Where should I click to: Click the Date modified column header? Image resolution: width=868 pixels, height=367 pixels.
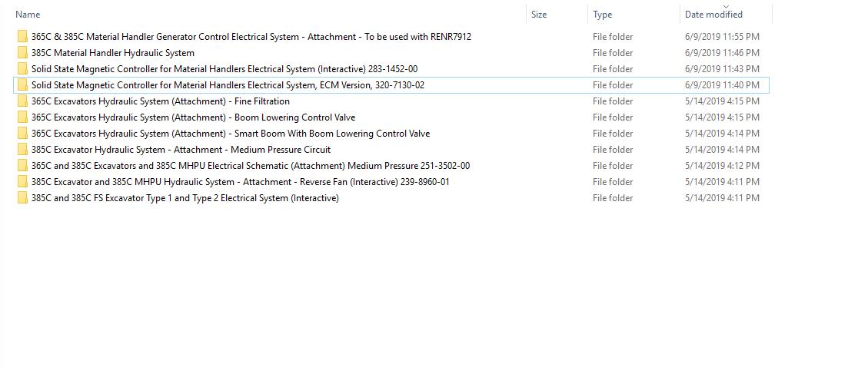pyautogui.click(x=713, y=15)
